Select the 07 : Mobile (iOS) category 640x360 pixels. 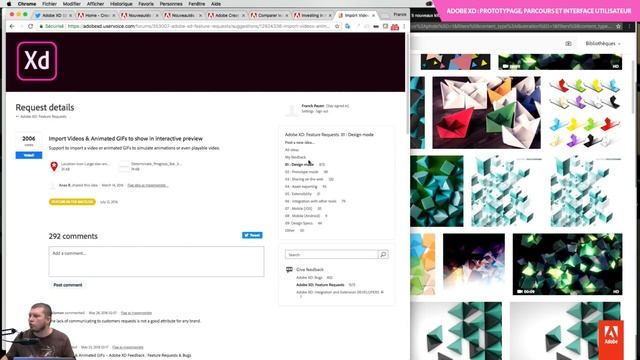(298, 209)
